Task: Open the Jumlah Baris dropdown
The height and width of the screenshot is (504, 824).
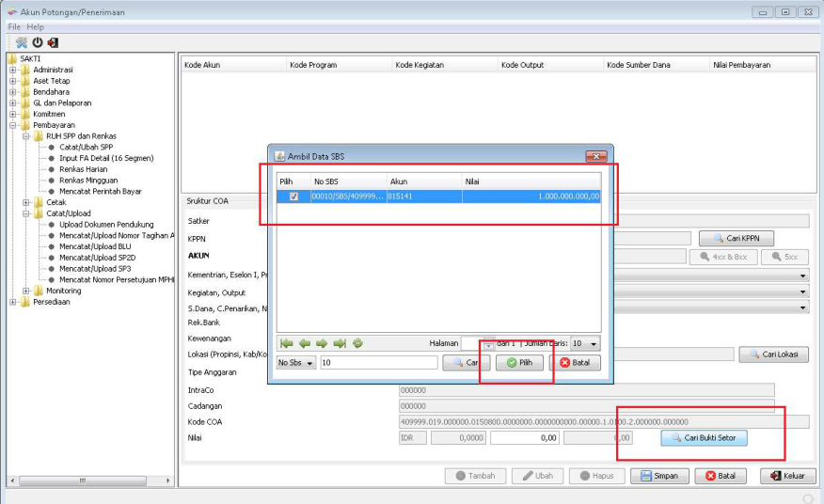Action: click(x=593, y=344)
